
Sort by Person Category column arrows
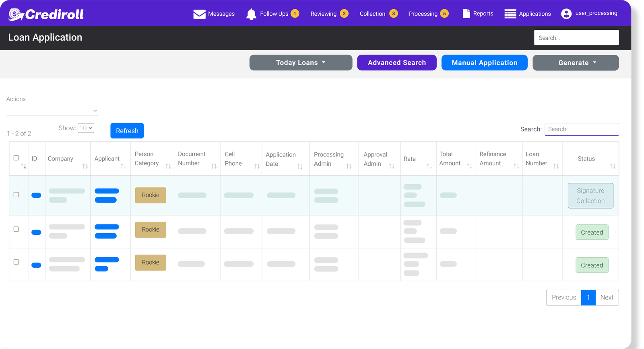point(168,166)
